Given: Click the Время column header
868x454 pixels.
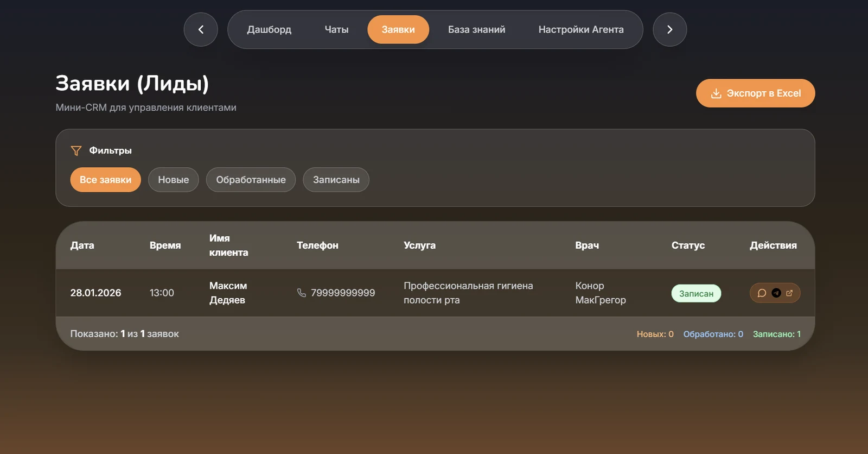Looking at the screenshot, I should [165, 245].
